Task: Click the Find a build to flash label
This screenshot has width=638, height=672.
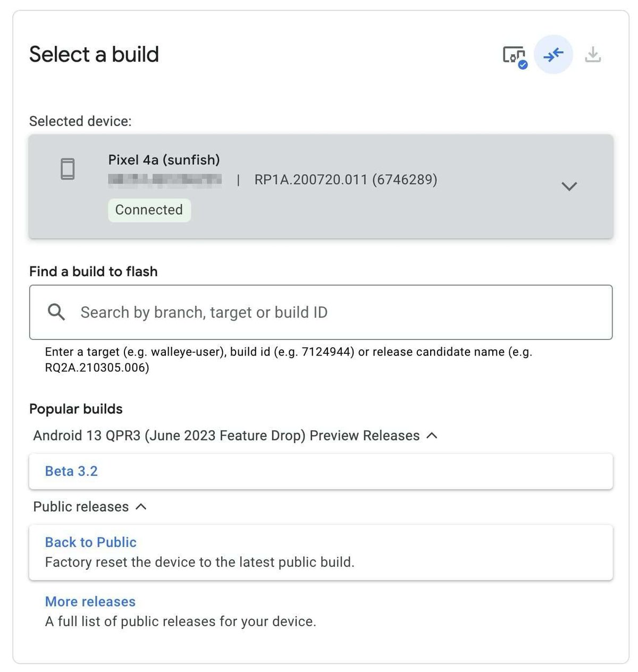Action: pos(94,272)
